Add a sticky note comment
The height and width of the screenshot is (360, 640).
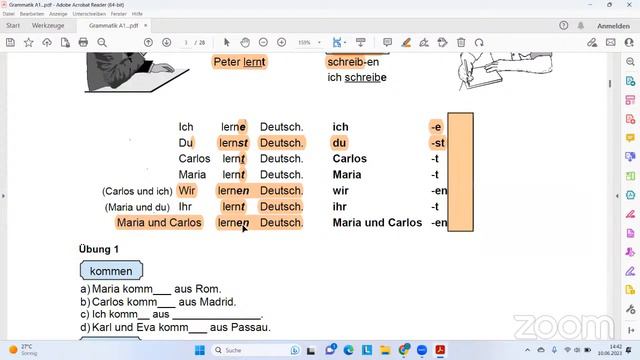387,42
